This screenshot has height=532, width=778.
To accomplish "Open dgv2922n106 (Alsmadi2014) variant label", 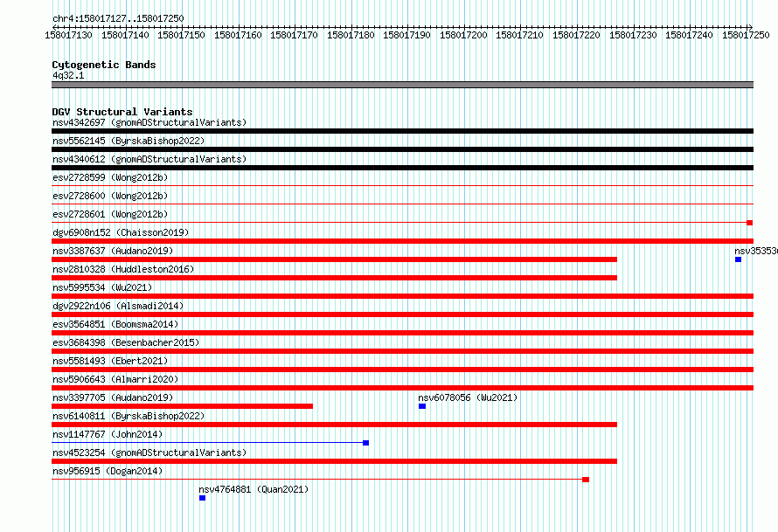I will (118, 306).
